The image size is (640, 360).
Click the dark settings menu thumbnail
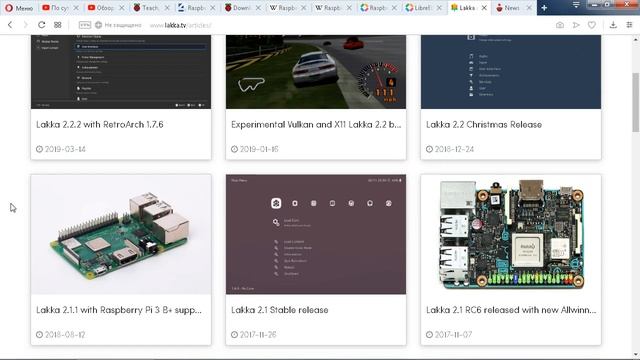[x=121, y=72]
